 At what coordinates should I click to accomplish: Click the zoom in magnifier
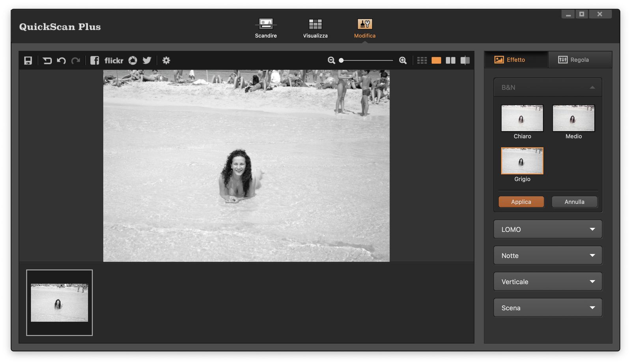(403, 60)
